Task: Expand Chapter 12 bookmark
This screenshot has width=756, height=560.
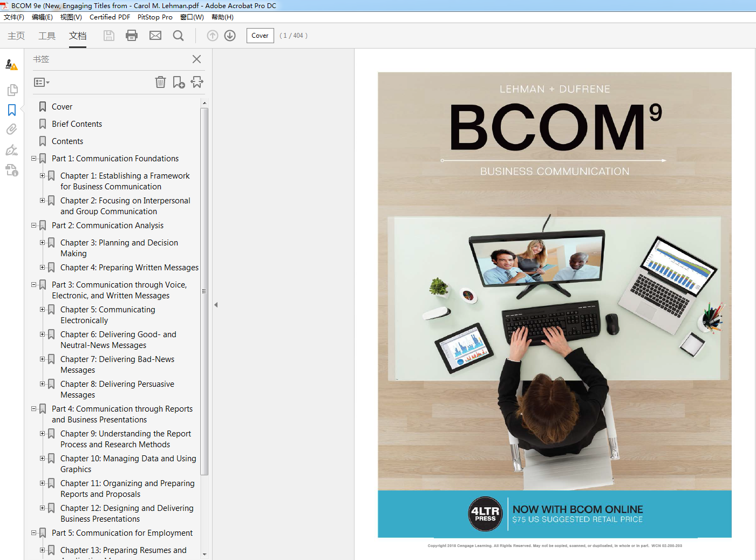Action: point(43,508)
